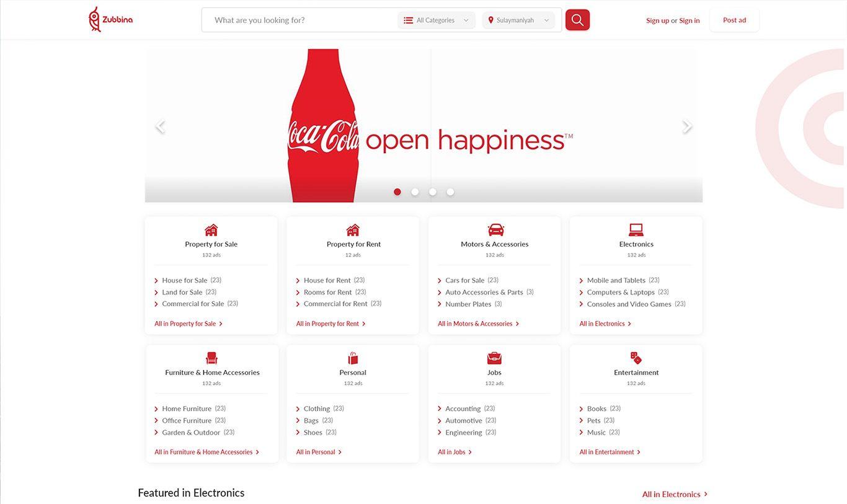Open the Sulaymaniyah location dropdown

coord(518,20)
